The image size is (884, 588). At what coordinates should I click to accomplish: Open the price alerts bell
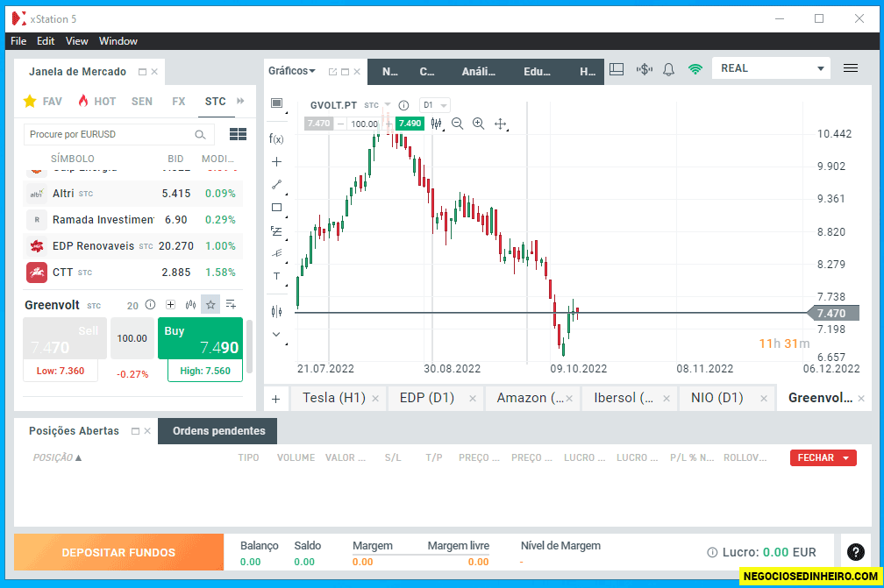[668, 69]
